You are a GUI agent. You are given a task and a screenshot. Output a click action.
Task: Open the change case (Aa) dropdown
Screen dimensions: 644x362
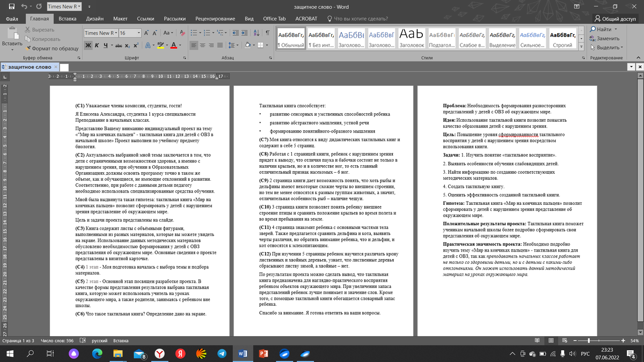click(x=169, y=33)
